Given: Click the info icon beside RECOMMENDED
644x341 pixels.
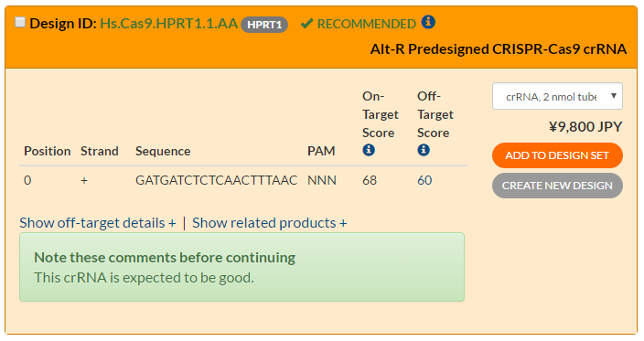Looking at the screenshot, I should (x=428, y=22).
